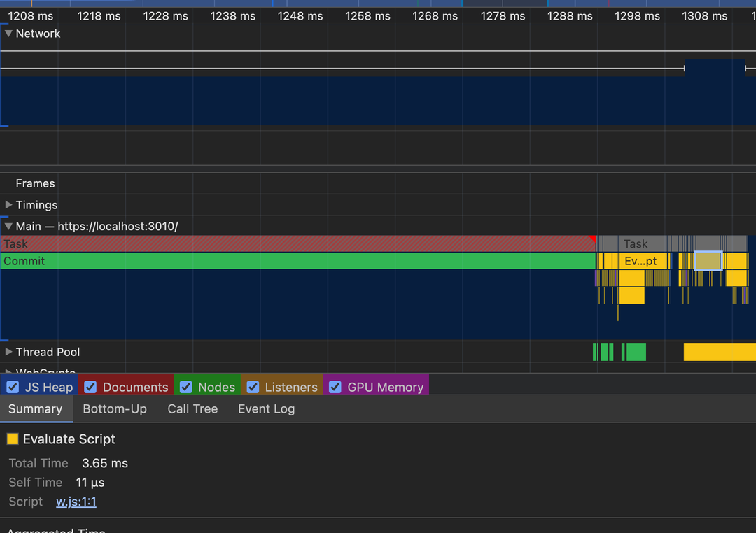756x533 pixels.
Task: Click the Total Time value 3.65 ms
Action: [x=104, y=463]
